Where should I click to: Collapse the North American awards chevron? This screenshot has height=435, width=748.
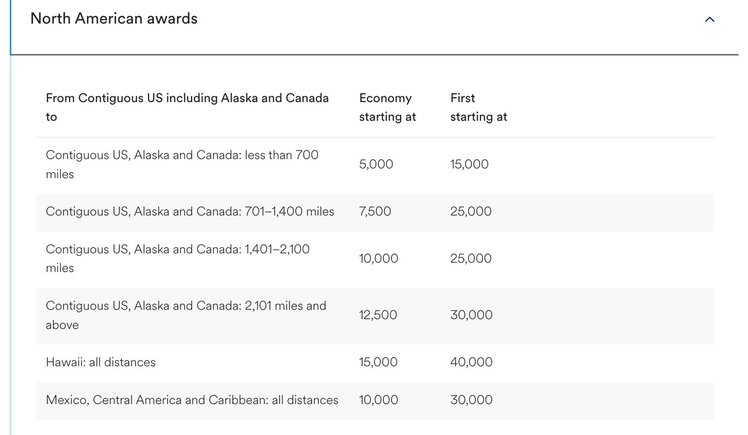pos(709,20)
